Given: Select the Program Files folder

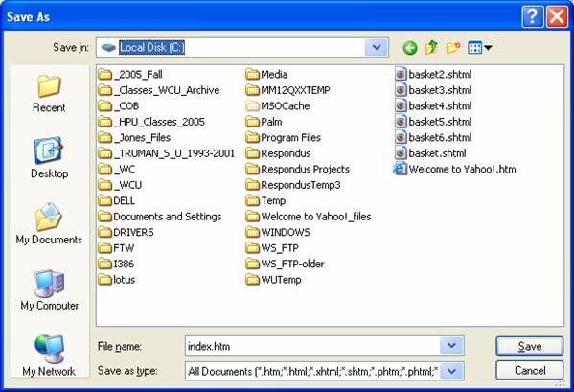Looking at the screenshot, I should [283, 138].
